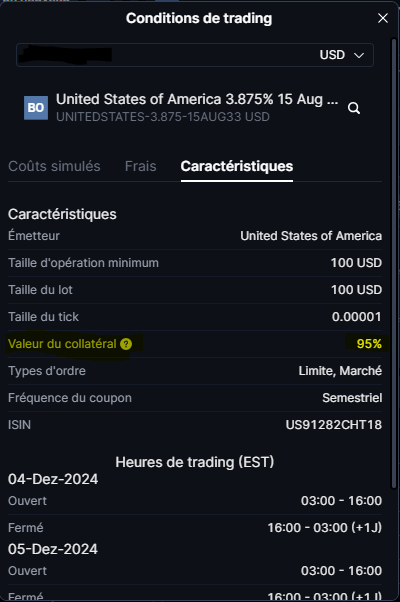Image resolution: width=400 pixels, height=602 pixels.
Task: Click the account selector field labeled USD
Action: pos(195,55)
